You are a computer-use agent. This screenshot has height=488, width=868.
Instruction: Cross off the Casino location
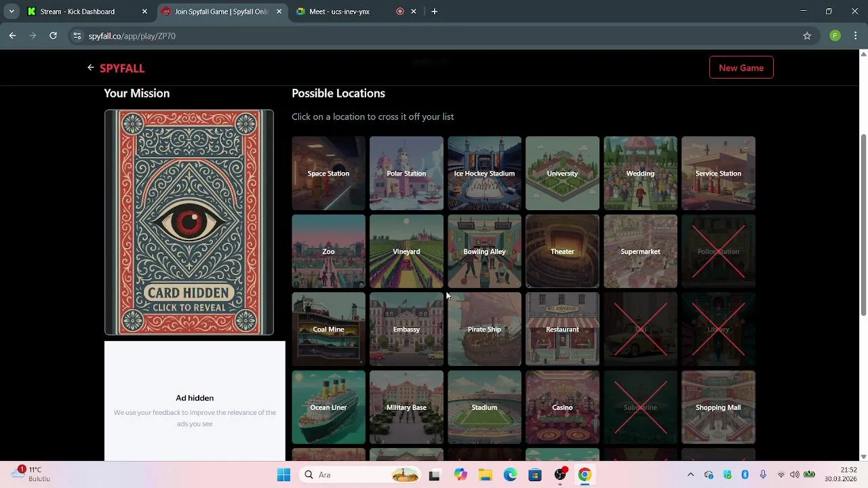pos(562,407)
